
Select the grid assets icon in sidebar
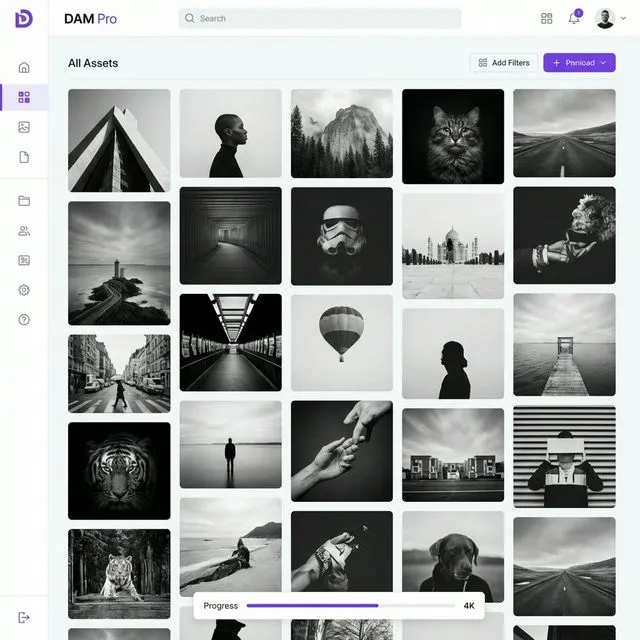[24, 97]
